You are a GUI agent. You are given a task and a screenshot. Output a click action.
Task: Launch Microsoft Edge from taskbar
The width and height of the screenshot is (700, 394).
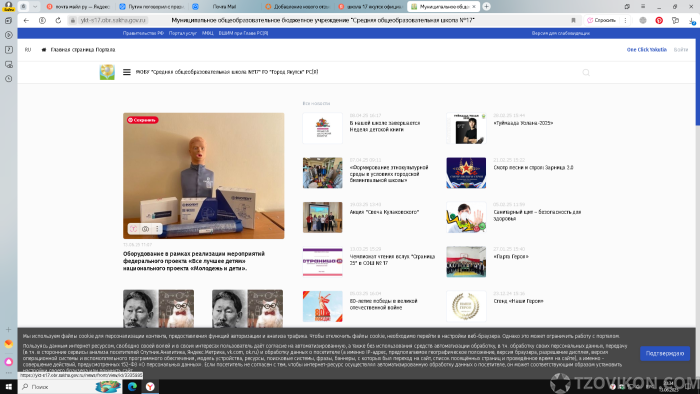tap(132, 387)
